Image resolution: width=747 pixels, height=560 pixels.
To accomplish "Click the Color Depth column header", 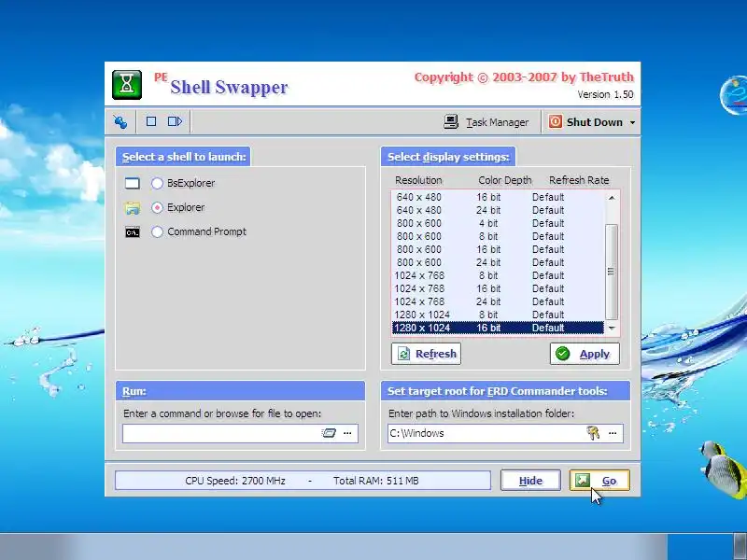I will click(x=505, y=180).
